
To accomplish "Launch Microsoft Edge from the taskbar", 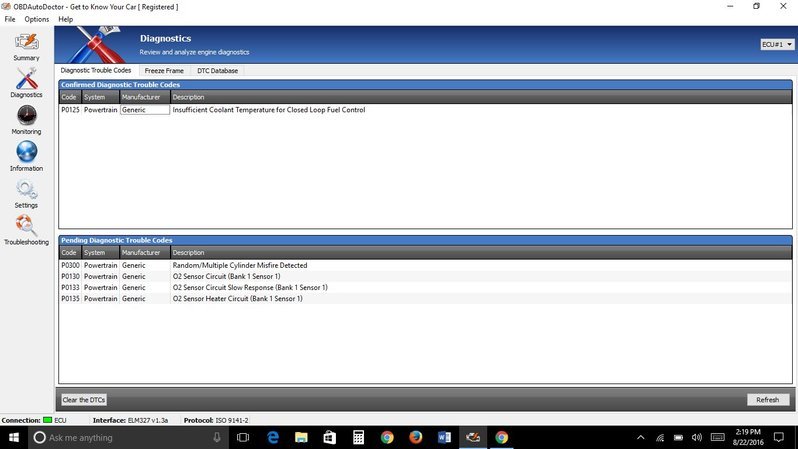I will (273, 437).
